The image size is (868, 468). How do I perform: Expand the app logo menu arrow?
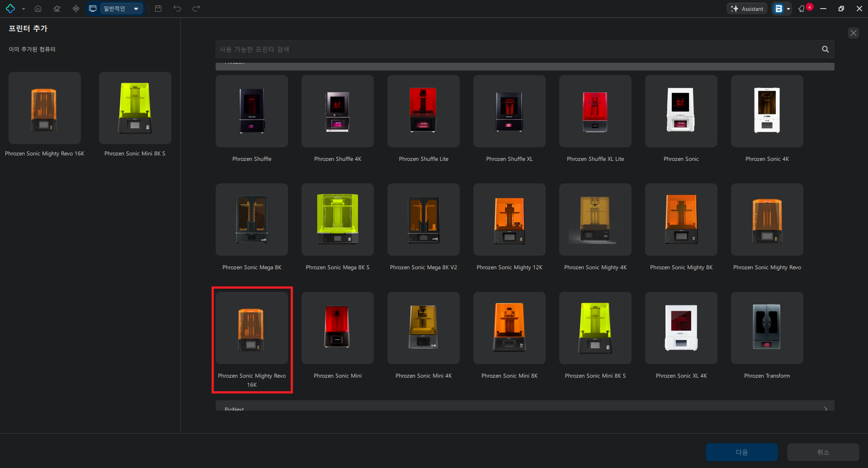click(x=24, y=9)
